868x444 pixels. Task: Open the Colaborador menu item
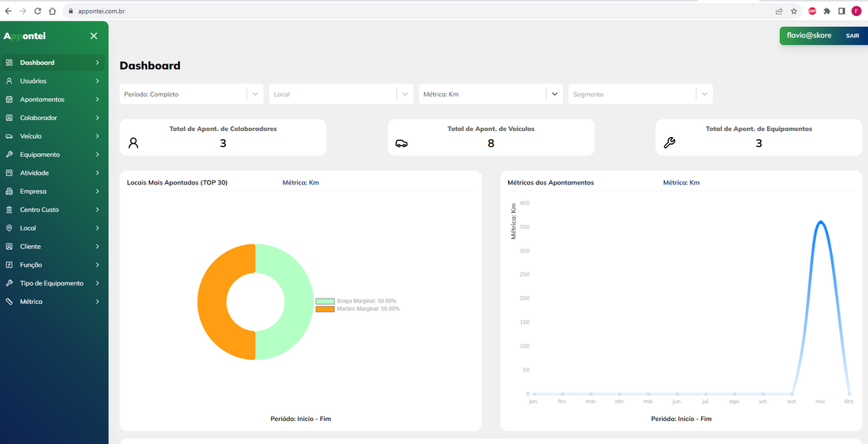(38, 118)
